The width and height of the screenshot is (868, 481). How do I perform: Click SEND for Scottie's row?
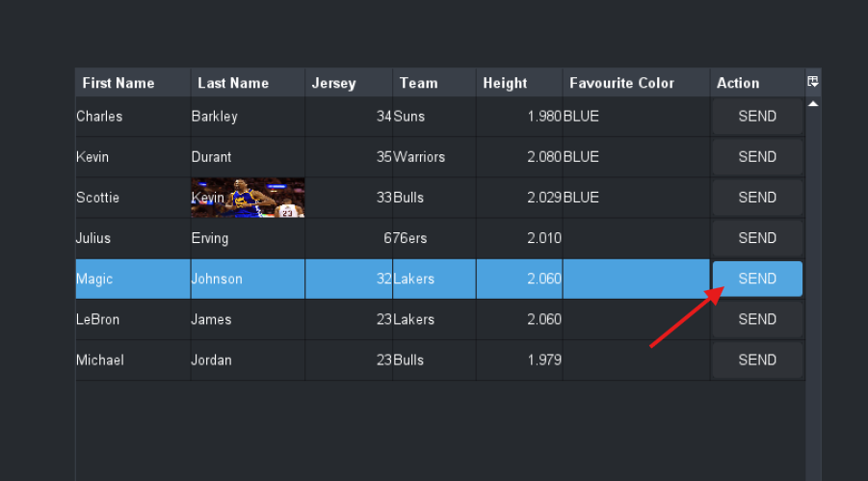(x=757, y=198)
